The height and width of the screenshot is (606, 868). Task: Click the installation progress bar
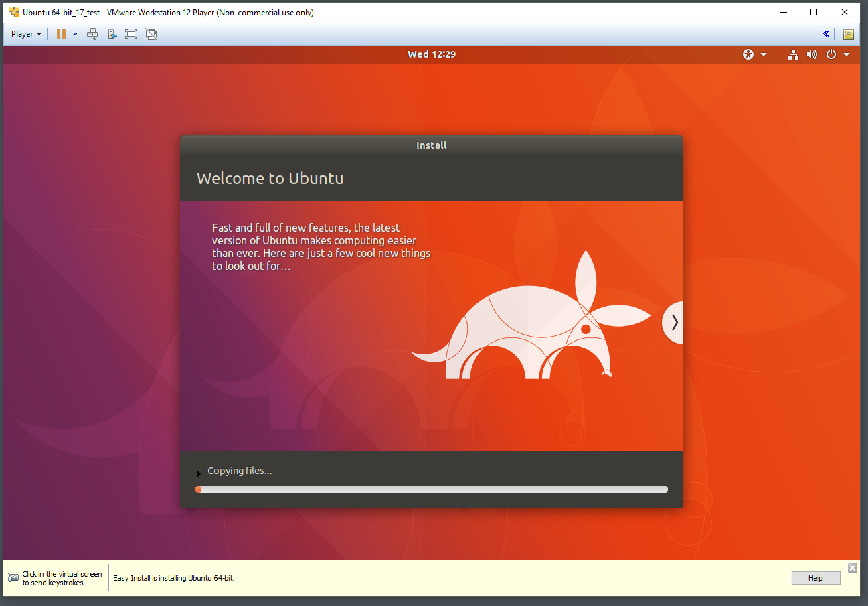[432, 489]
